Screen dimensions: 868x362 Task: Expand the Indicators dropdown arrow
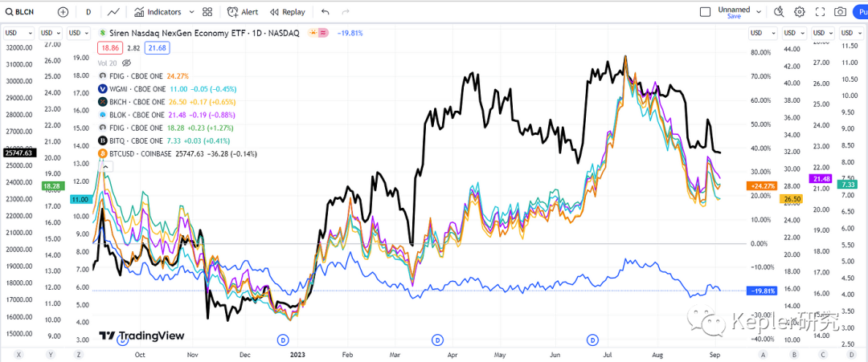click(191, 11)
